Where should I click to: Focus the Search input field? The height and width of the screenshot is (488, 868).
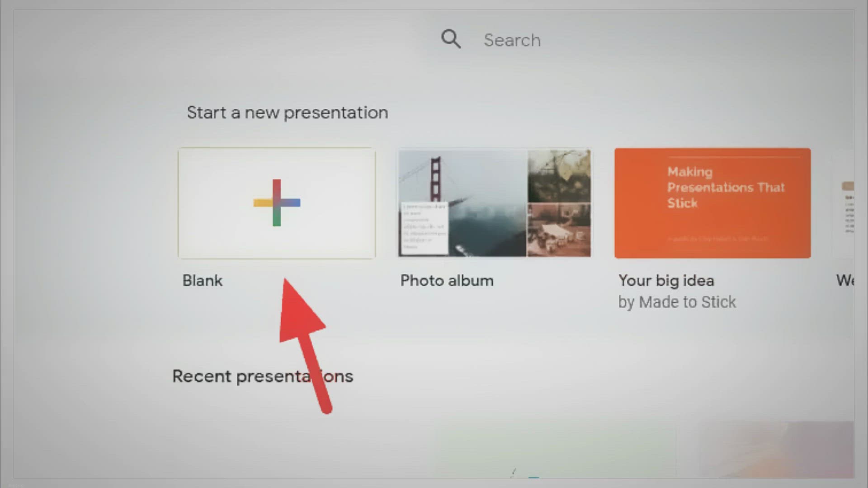(x=512, y=40)
